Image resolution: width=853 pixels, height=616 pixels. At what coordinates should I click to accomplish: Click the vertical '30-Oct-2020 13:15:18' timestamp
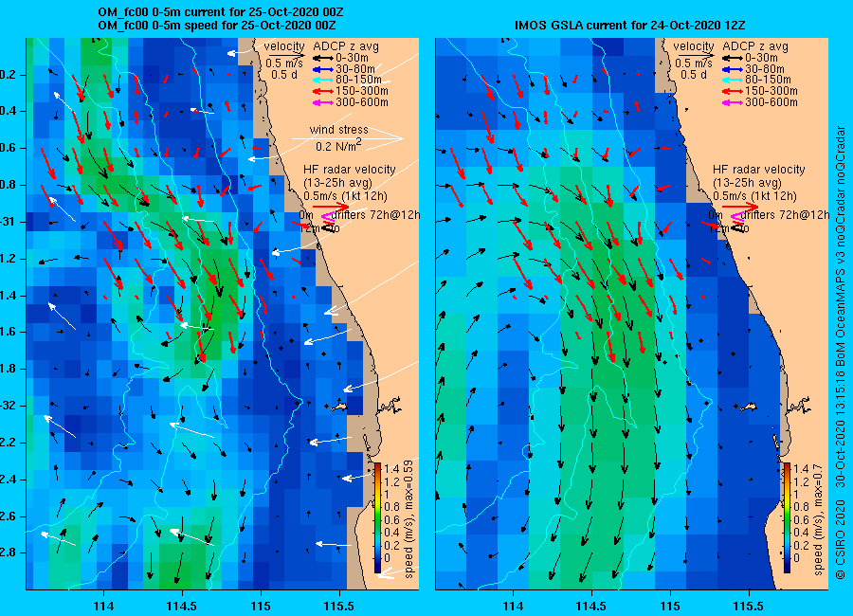(x=841, y=427)
